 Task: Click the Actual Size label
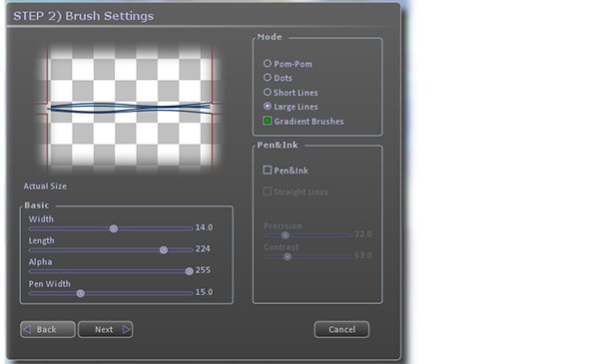coord(45,186)
